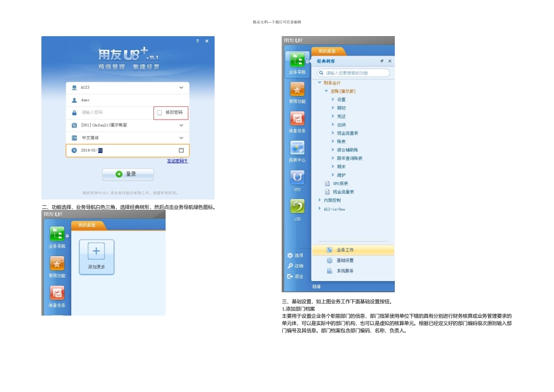The width and height of the screenshot is (554, 392).
Task: Expand the 期初 tree node
Action: (x=332, y=108)
